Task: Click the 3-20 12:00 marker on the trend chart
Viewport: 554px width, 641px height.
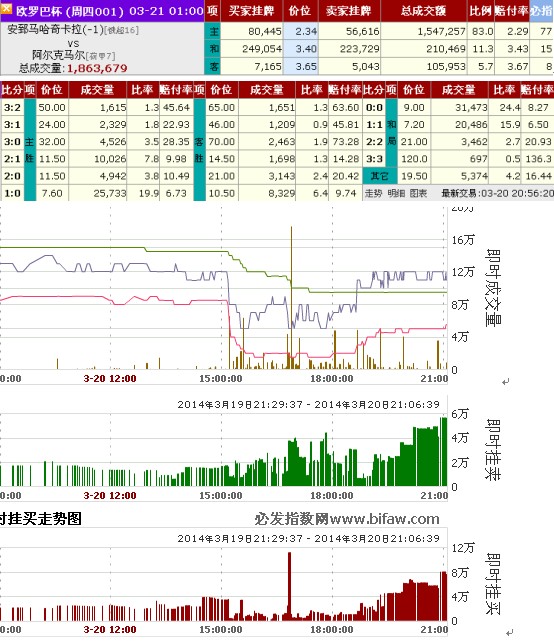Action: [x=110, y=379]
